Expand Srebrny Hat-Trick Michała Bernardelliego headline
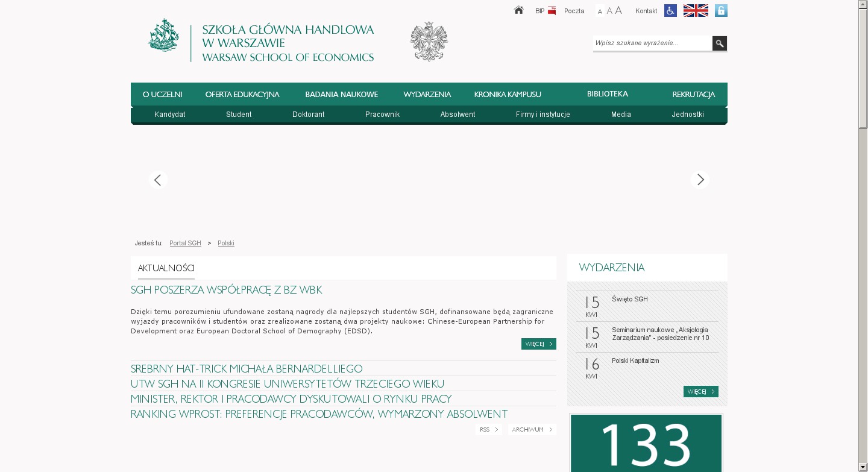 click(247, 369)
